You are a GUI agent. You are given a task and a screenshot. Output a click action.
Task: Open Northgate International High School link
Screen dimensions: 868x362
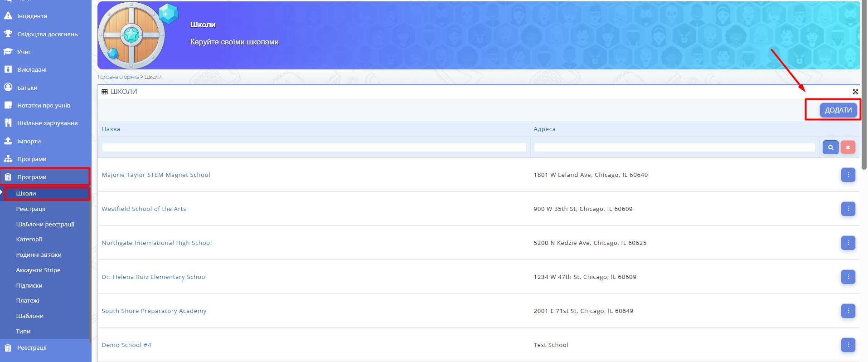157,243
